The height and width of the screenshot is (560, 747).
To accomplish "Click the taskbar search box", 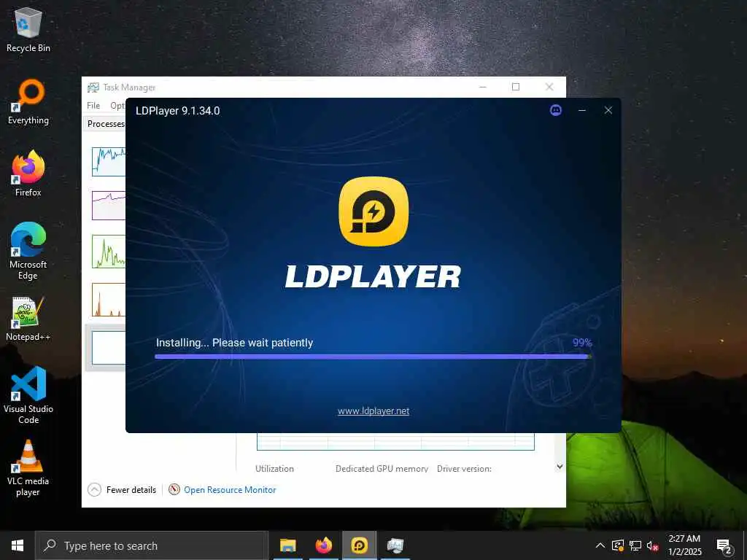I will (152, 545).
